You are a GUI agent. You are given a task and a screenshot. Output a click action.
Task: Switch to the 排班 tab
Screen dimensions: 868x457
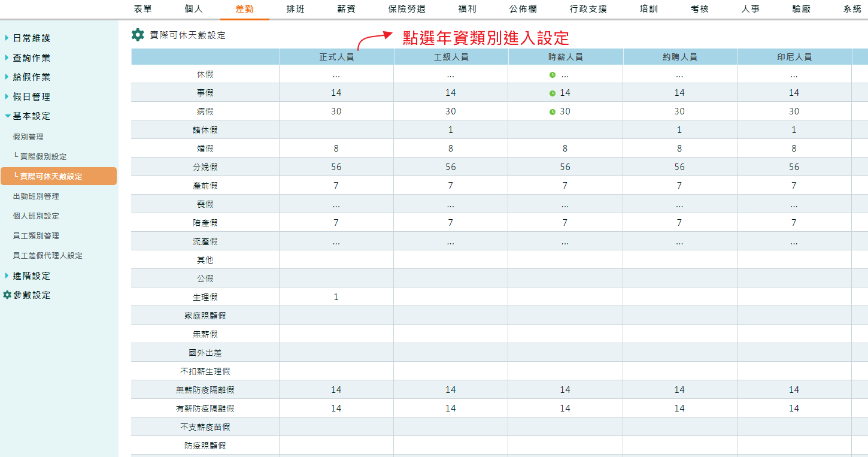coord(295,10)
